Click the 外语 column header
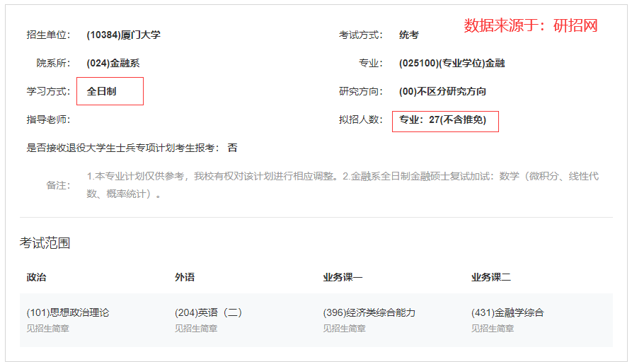Screen dimensions: 632x364 click(x=185, y=277)
